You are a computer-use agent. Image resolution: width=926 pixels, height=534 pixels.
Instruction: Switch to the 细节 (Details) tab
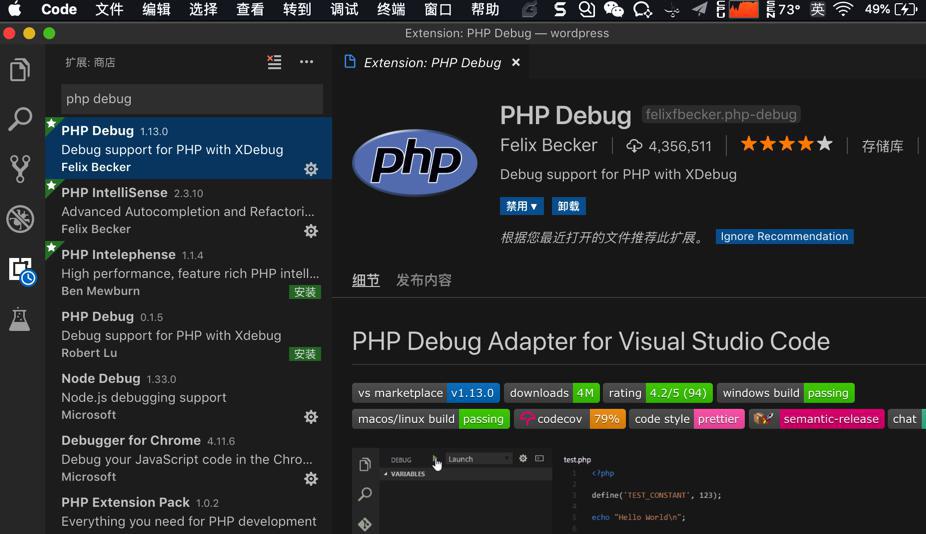(x=366, y=280)
